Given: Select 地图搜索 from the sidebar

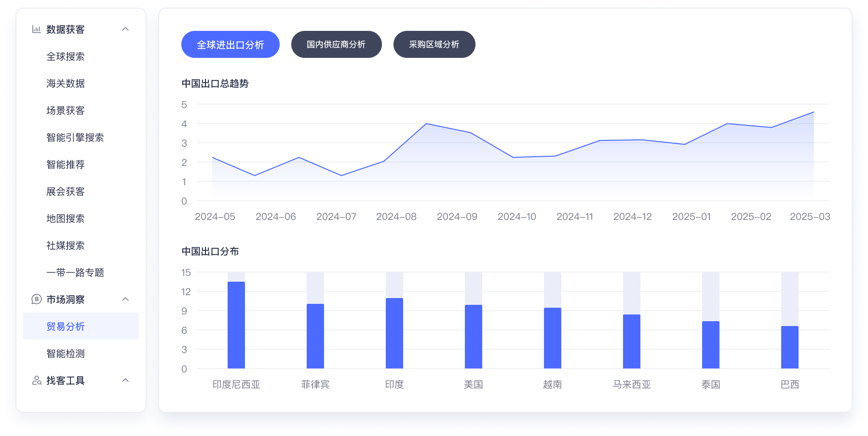Looking at the screenshot, I should [x=66, y=218].
